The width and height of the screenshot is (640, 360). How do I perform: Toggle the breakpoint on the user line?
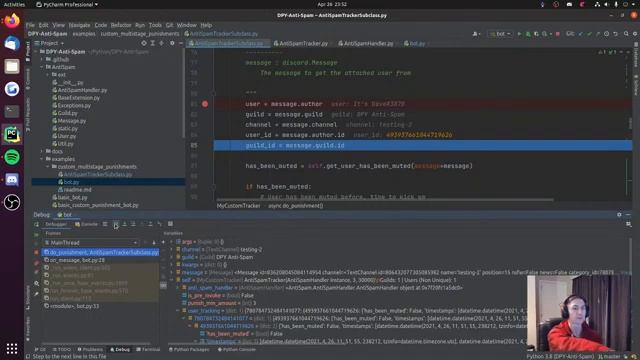pos(205,104)
